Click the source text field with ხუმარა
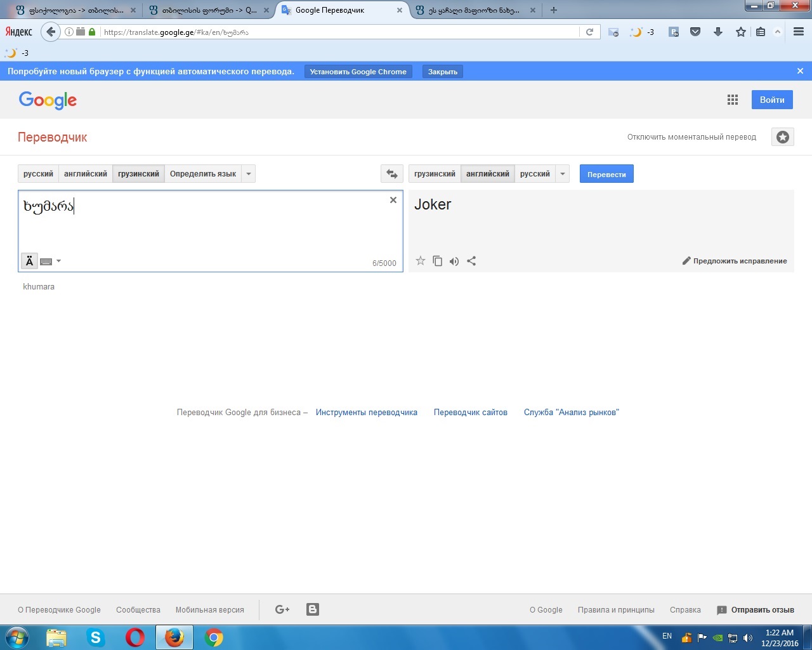812x650 pixels. 211,231
